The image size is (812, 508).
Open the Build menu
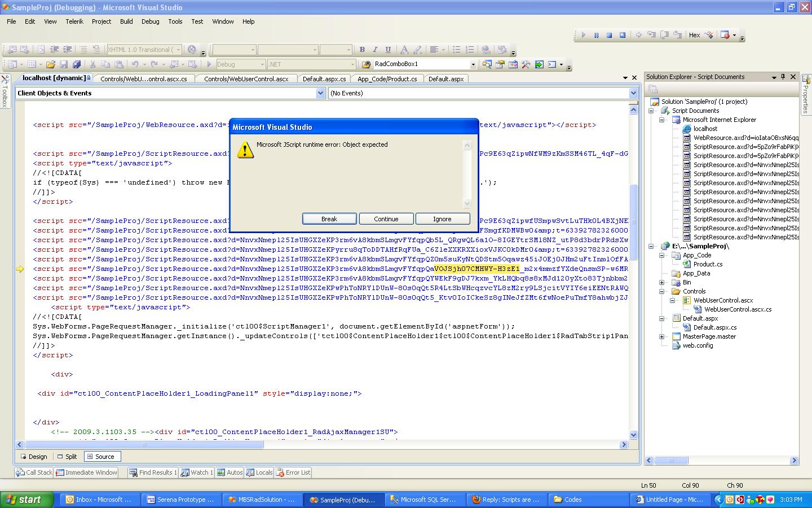point(126,21)
